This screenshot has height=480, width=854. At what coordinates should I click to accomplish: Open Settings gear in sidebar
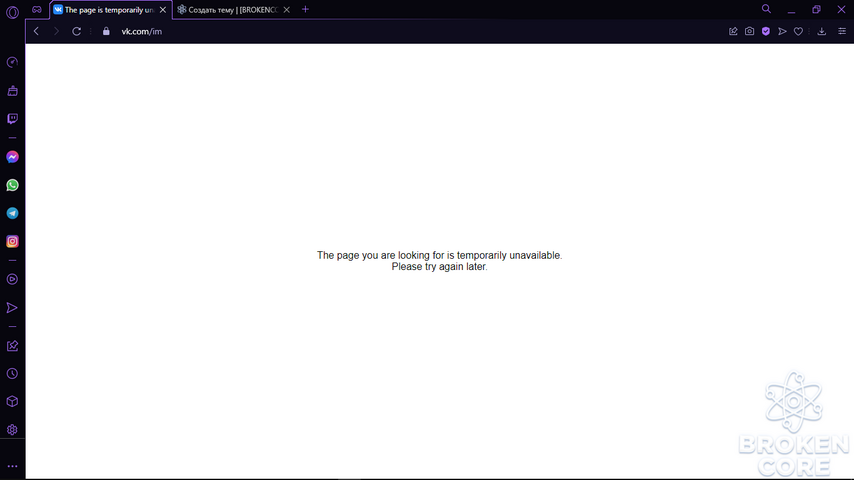pos(13,430)
